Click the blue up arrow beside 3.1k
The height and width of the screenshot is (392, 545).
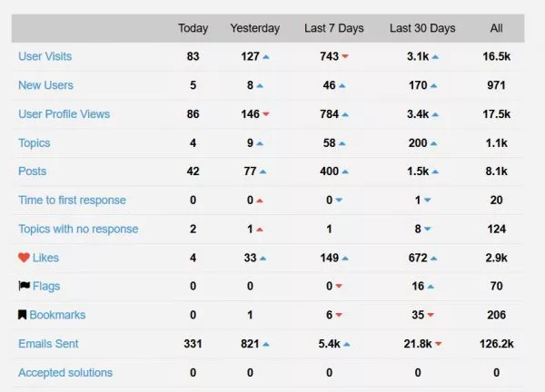pos(435,57)
